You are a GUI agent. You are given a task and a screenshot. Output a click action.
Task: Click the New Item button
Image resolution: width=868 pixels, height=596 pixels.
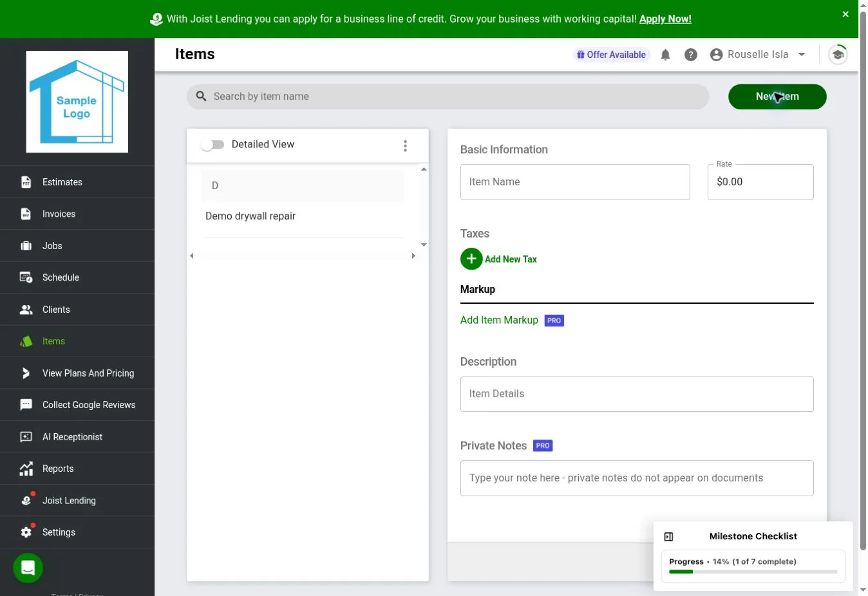(x=777, y=97)
